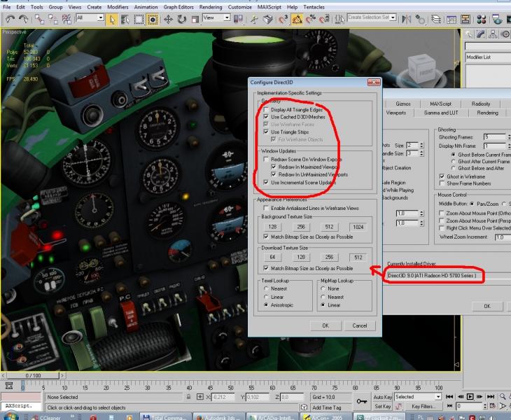Select the Select Object arrow tool
511x420 pixels.
click(x=112, y=20)
